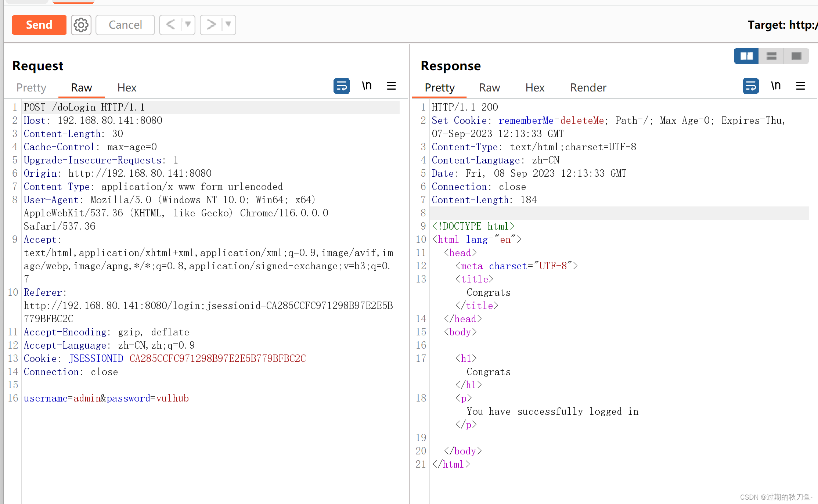Click the Cache-Control header in the request
Viewport: 818px width, 504px height.
pos(90,147)
